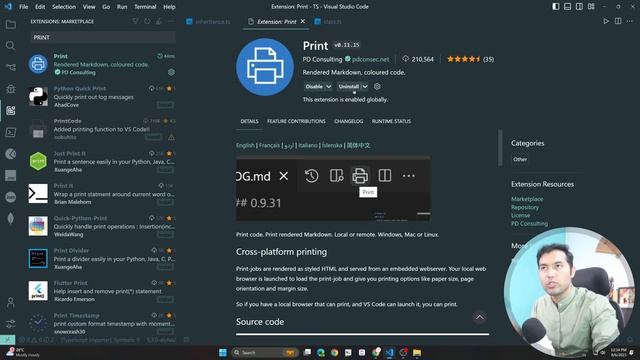Click the extensions search box containing PRINT
The height and width of the screenshot is (360, 640).
(103, 38)
